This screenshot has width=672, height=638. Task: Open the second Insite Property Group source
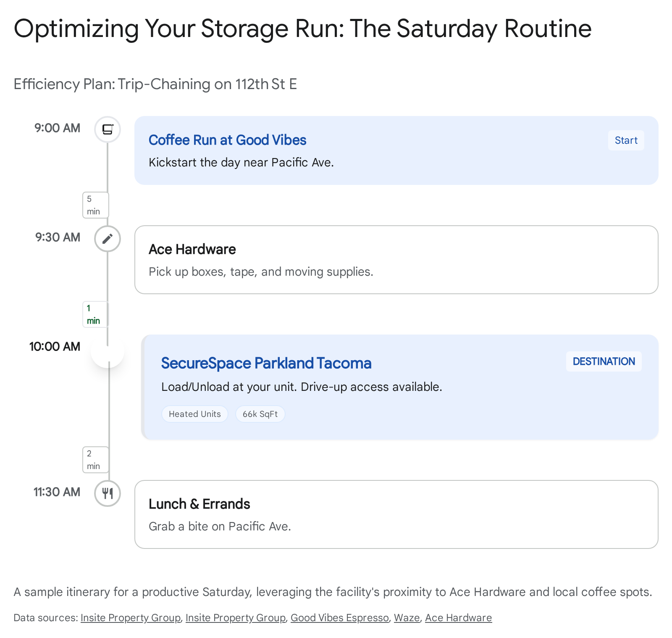(235, 617)
